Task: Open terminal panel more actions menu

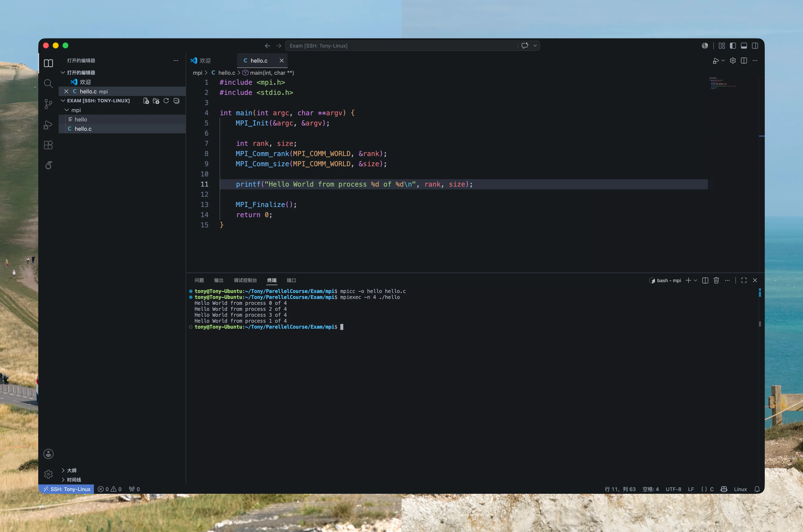Action: coord(727,281)
